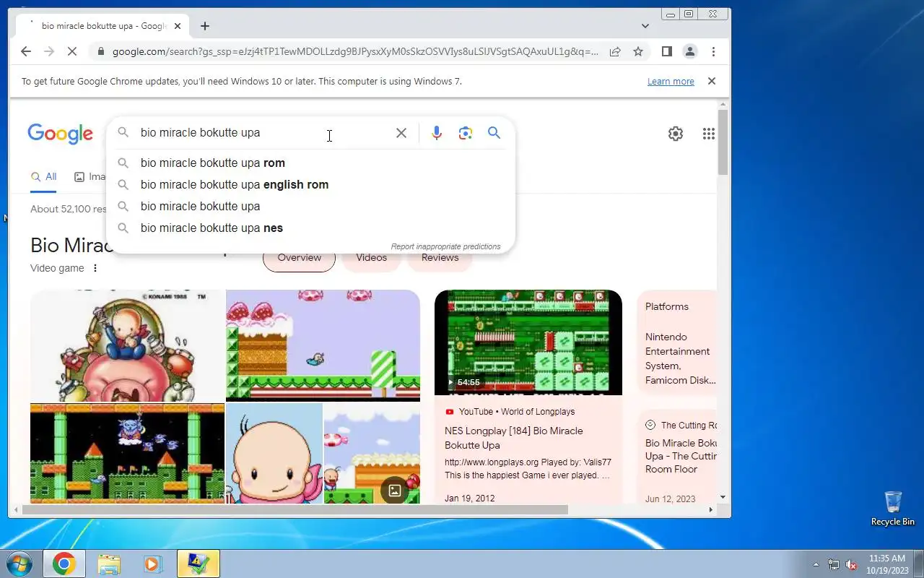Select the Videos chip
The height and width of the screenshot is (578, 924).
(x=371, y=258)
